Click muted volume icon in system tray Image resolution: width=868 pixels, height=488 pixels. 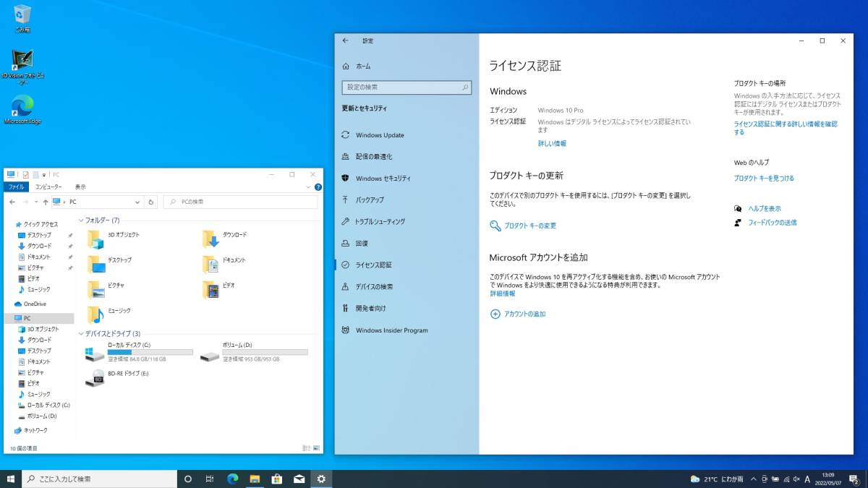click(798, 479)
